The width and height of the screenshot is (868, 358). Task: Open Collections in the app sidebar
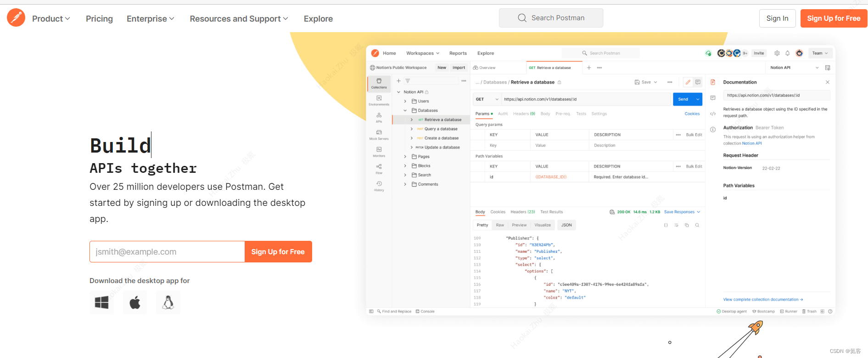(x=379, y=83)
